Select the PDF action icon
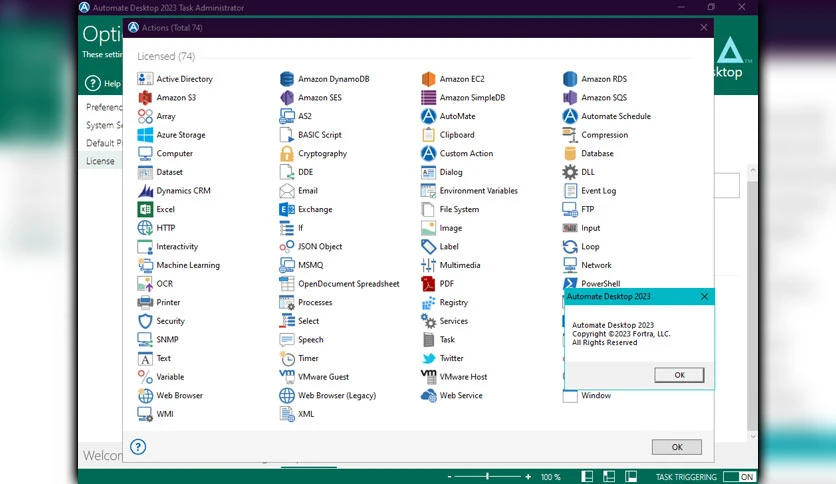Screen dimensions: 836x484 429,284
